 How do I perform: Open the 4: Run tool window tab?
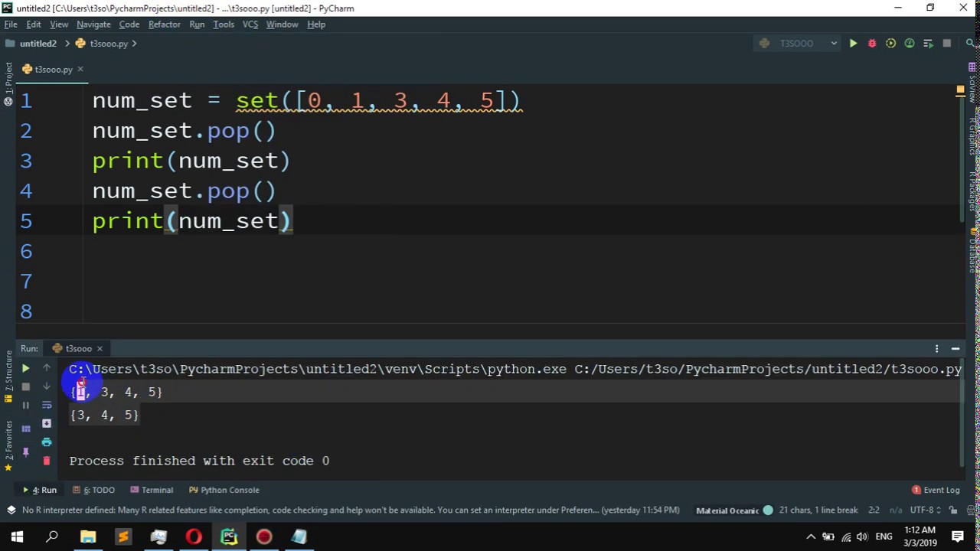(x=40, y=490)
